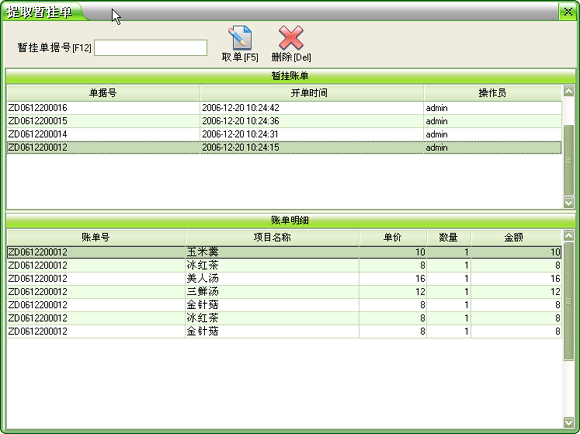Screen dimensions: 580x434
Task: Click the 取单 [F5] document icon
Action: [240, 37]
